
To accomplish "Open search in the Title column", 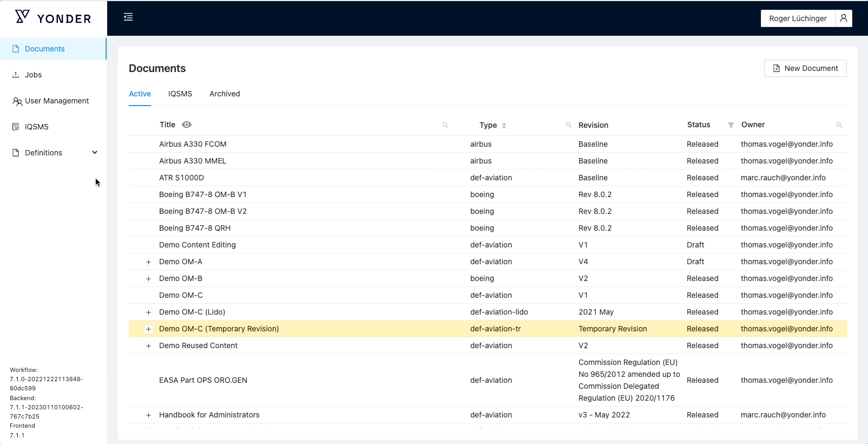I will tap(445, 125).
